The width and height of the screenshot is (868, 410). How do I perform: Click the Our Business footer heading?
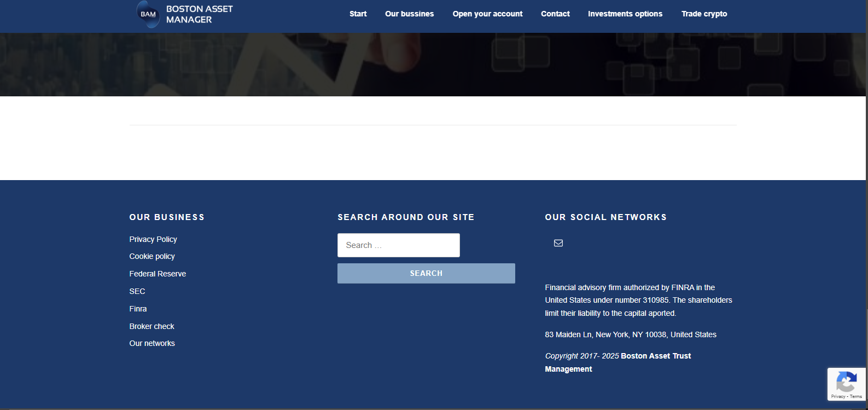pyautogui.click(x=167, y=217)
